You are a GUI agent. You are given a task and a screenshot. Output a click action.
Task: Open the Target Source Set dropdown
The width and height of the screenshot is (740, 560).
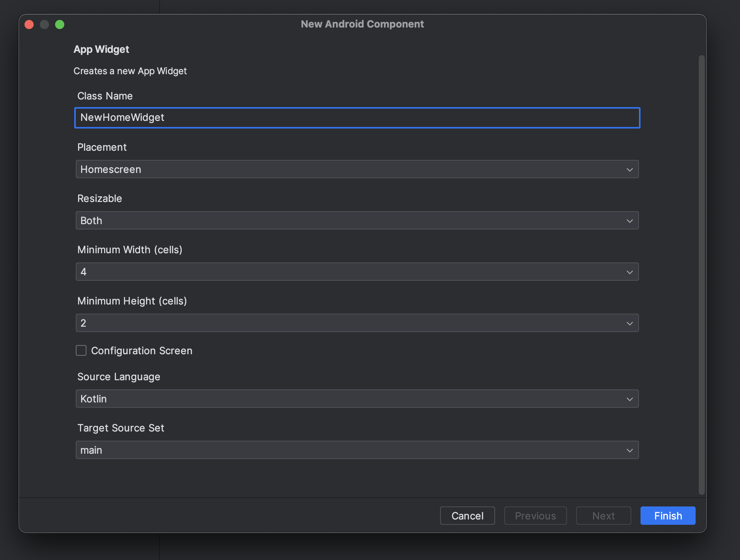[357, 450]
